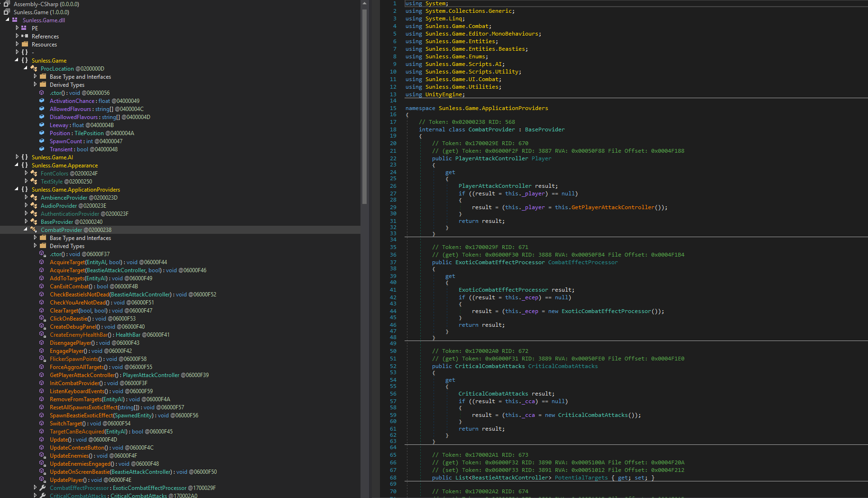
Task: Follow GetPlayerAttackController call in code
Action: click(613, 207)
